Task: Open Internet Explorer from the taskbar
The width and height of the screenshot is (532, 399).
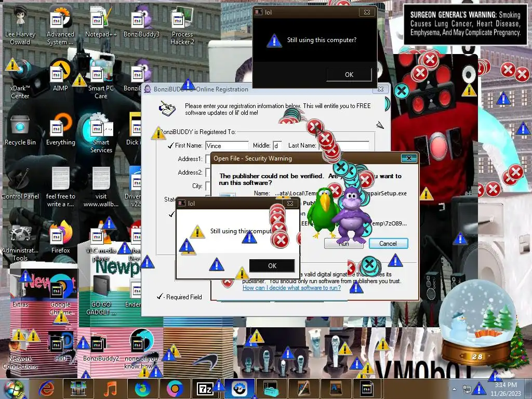Action: [47, 389]
